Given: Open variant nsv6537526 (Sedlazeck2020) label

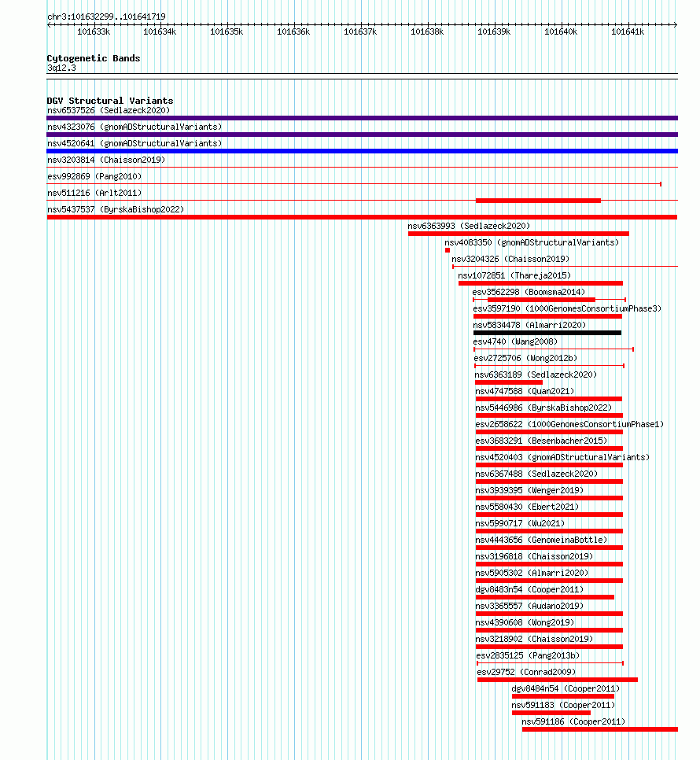Looking at the screenshot, I should (109, 110).
